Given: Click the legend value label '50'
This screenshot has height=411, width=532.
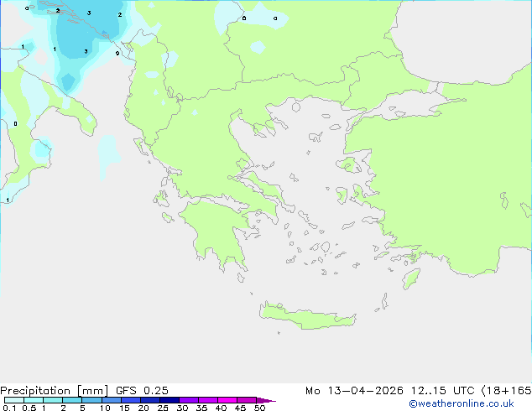Looking at the screenshot, I should coord(260,408).
